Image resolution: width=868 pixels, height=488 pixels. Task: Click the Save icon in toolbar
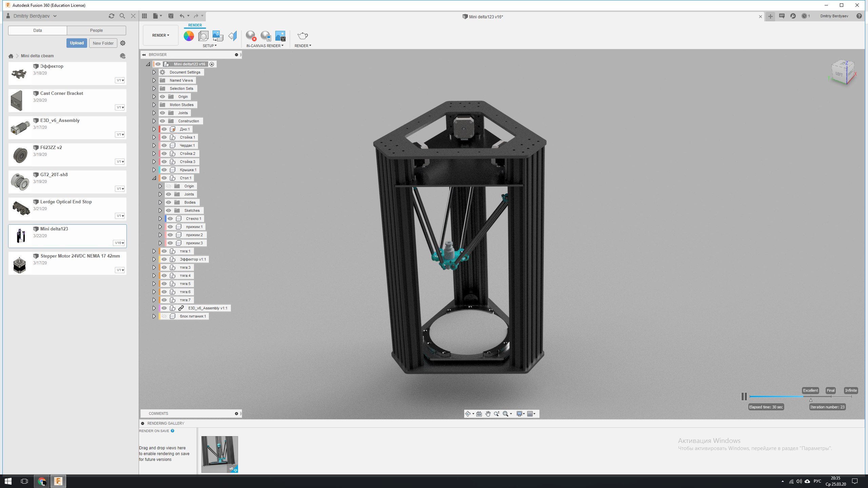tap(171, 16)
